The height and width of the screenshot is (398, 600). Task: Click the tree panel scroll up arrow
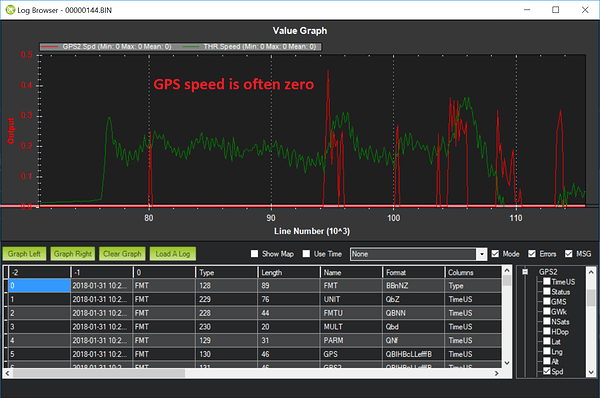[591, 272]
